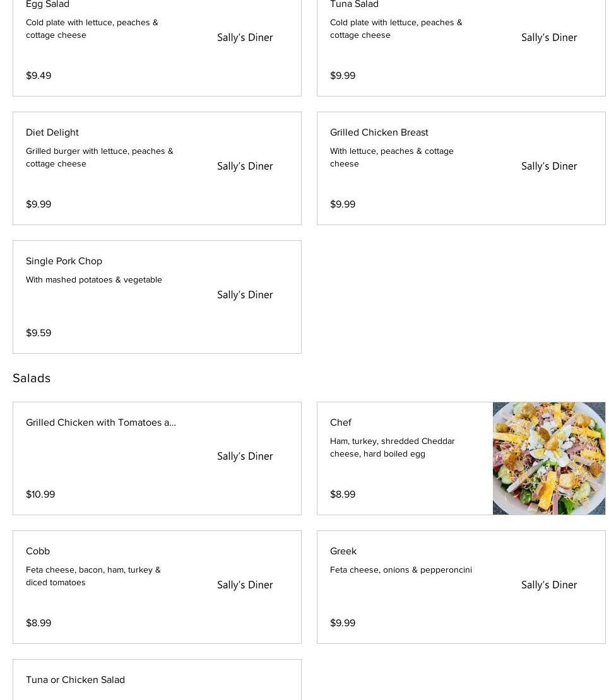
Task: Click Sally's Diner placeholder on Grilled Chicken Breast
Action: pos(549,166)
